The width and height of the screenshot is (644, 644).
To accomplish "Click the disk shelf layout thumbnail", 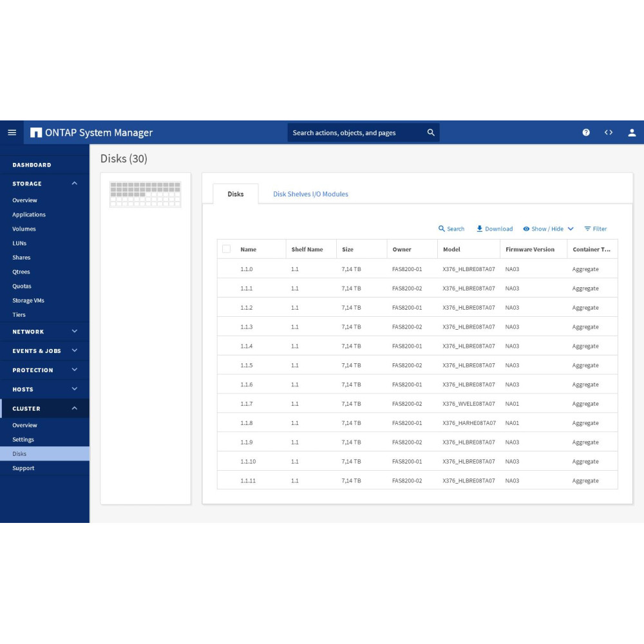I will (146, 194).
